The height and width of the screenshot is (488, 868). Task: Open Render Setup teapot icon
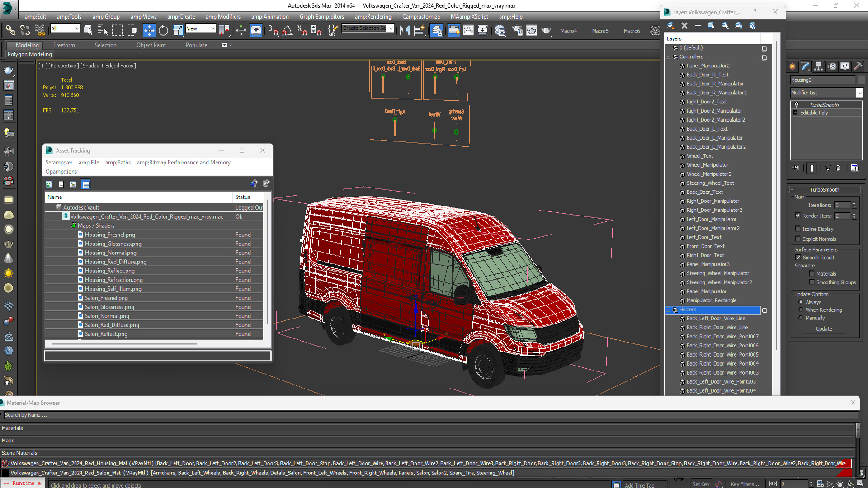[x=517, y=30]
